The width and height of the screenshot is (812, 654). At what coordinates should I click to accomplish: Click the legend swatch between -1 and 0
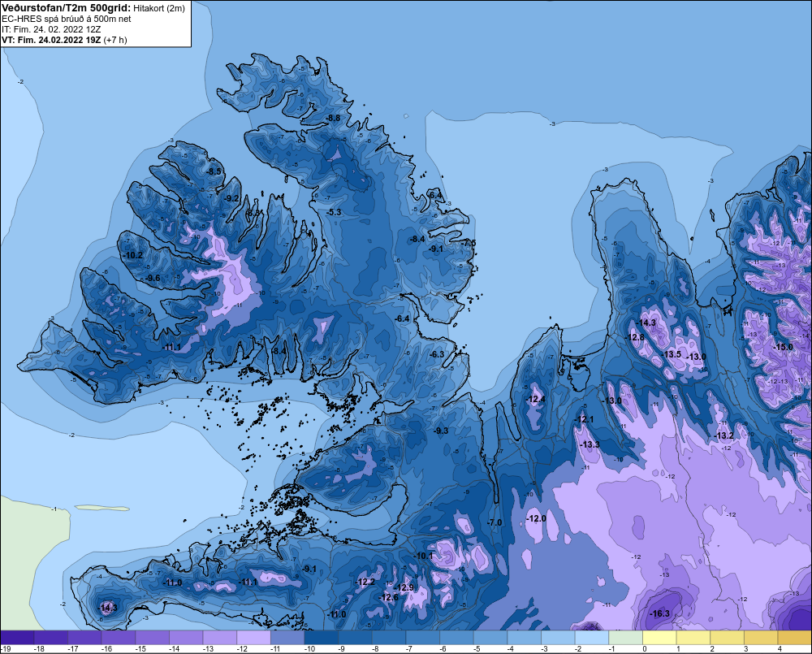(626, 638)
